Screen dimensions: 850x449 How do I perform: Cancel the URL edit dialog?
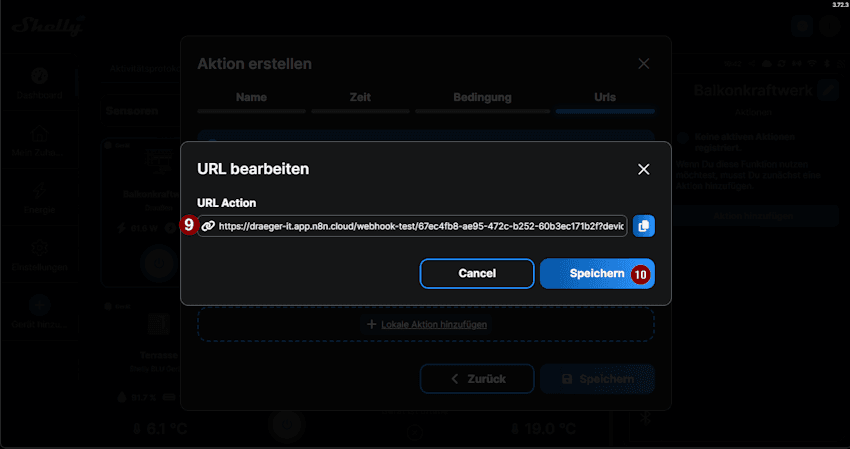pyautogui.click(x=476, y=273)
